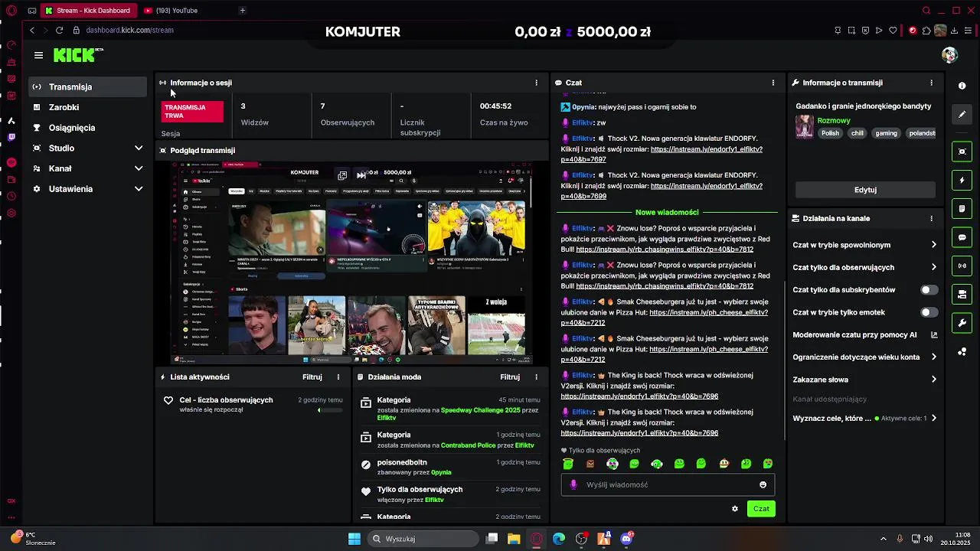Focus the Wyślij wiadomość message field
This screenshot has width=980, height=551.
pyautogui.click(x=668, y=484)
